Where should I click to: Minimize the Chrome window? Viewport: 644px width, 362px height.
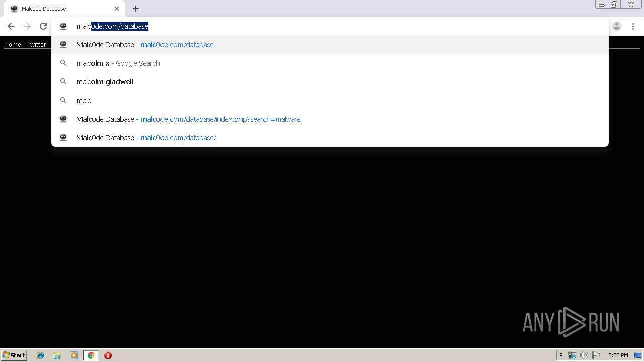click(601, 5)
